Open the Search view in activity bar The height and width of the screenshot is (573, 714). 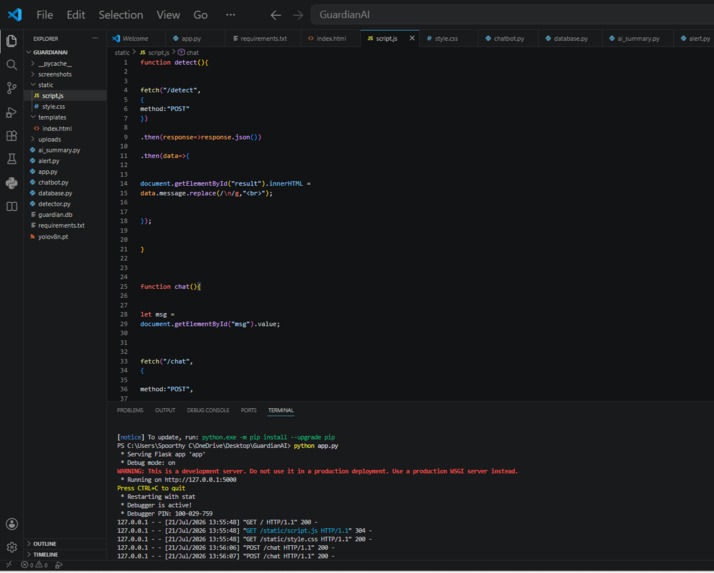12,65
